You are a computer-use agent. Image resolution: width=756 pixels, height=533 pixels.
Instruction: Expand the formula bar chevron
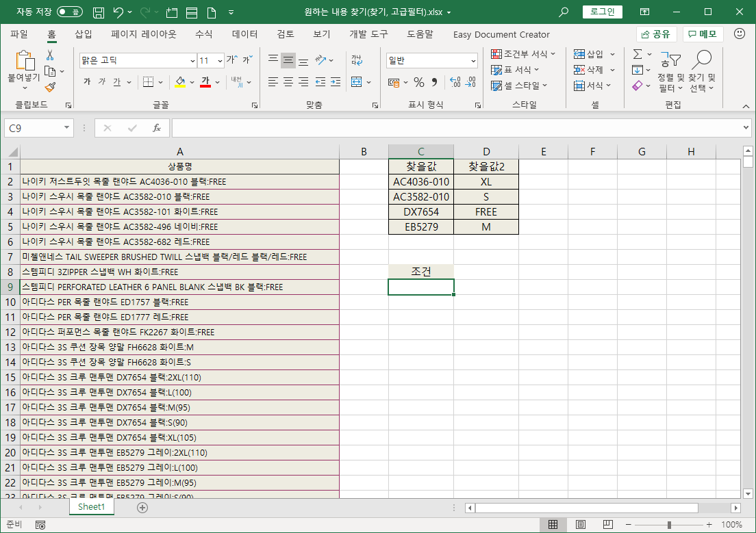pos(746,128)
